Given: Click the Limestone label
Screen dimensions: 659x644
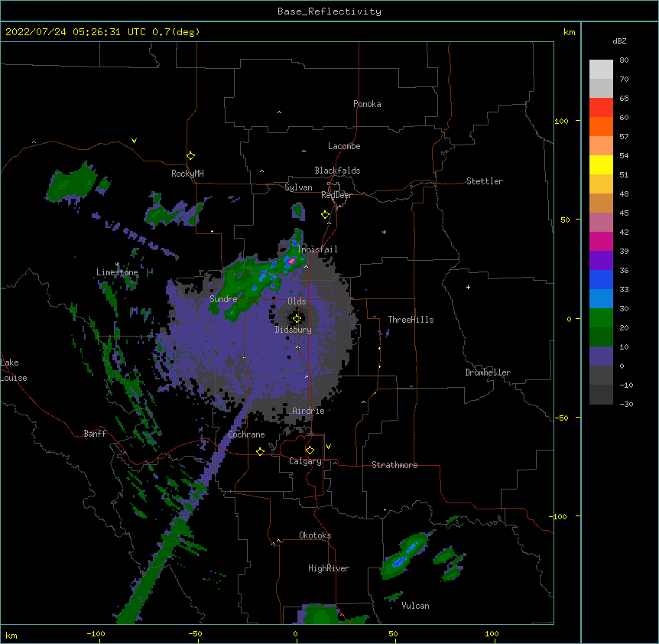Looking at the screenshot, I should (117, 272).
